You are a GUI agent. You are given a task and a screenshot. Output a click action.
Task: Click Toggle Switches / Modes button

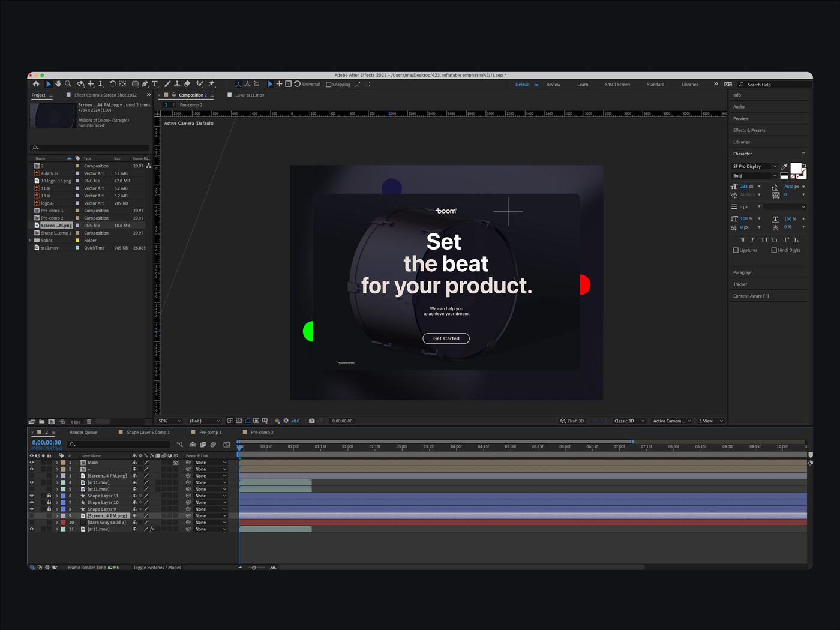[x=157, y=568]
